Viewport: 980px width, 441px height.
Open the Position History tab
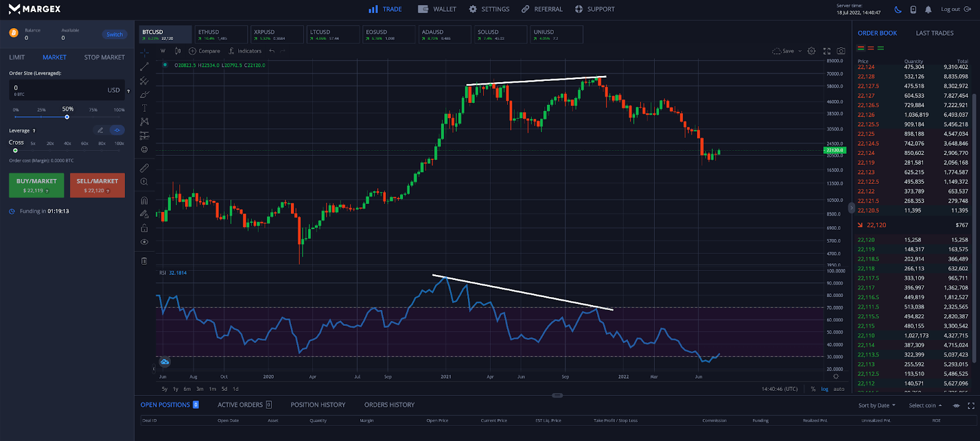click(318, 405)
